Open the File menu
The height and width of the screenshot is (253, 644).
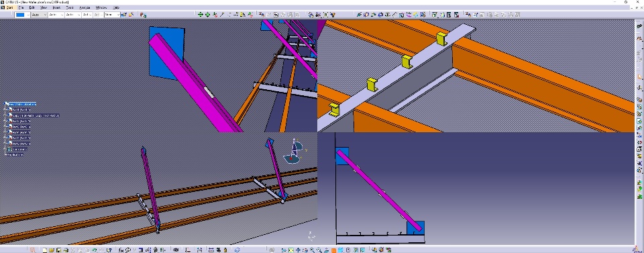(x=21, y=7)
